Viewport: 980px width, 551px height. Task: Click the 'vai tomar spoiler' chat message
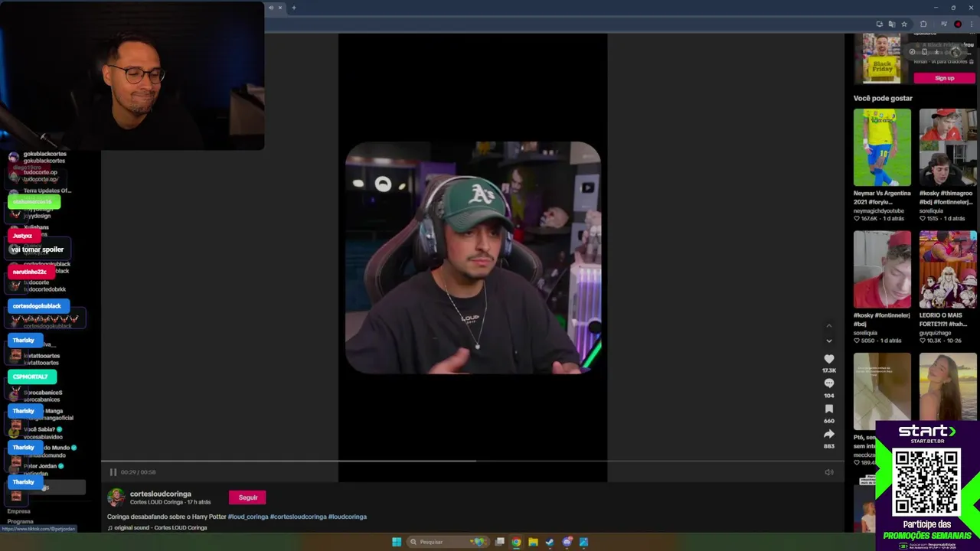pyautogui.click(x=37, y=249)
